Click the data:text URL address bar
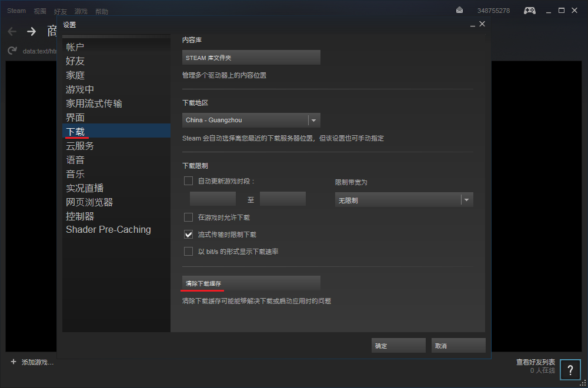Viewport: 588px width, 388px height. click(x=39, y=51)
